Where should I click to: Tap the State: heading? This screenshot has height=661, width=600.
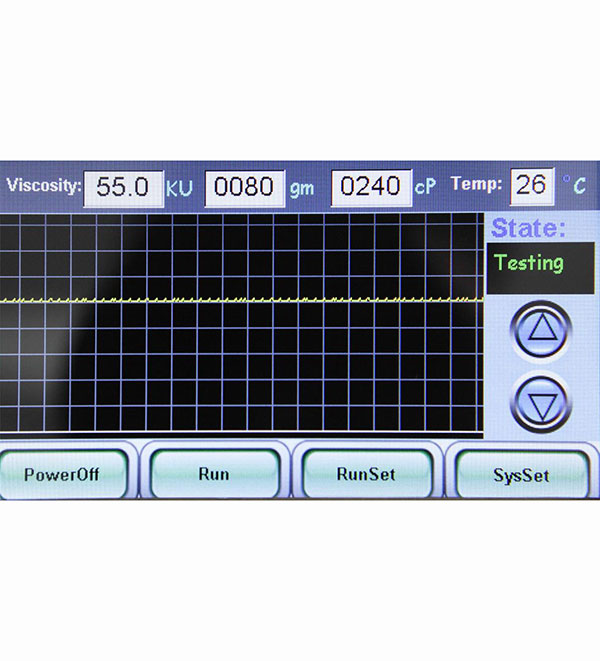(528, 228)
